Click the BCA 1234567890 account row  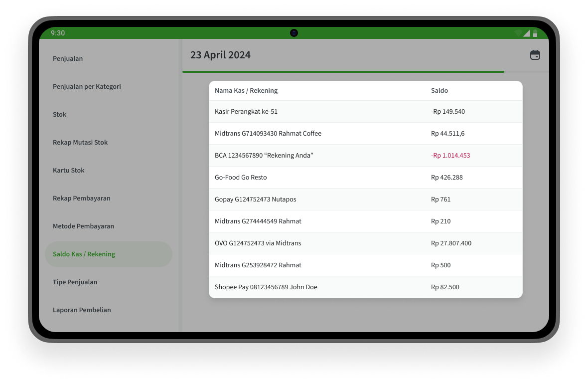(x=365, y=156)
